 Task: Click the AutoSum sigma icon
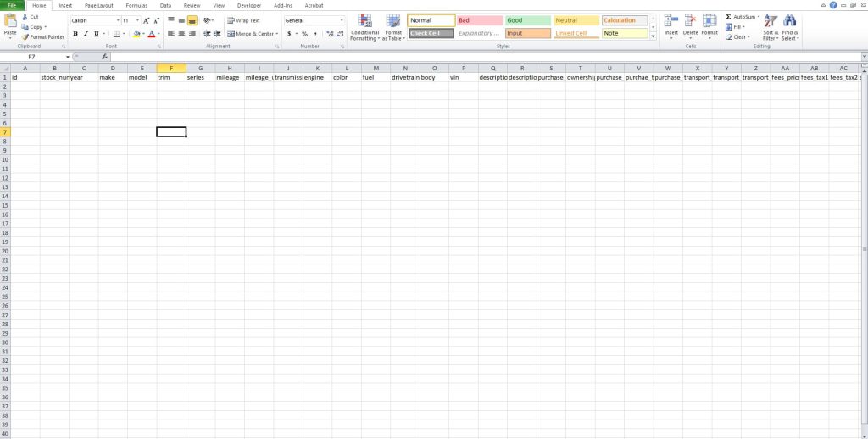728,17
